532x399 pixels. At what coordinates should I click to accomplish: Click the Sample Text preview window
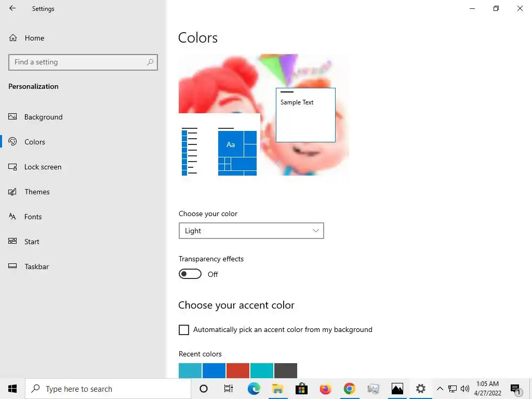click(x=305, y=115)
